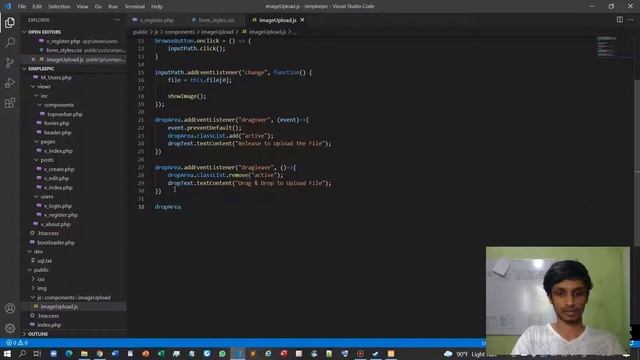The height and width of the screenshot is (360, 640).
Task: Close imageUpload.js in Open Editors list
Action: (x=33, y=60)
